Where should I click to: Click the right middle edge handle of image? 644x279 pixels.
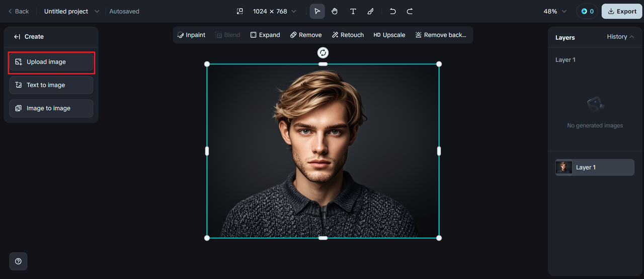coord(439,151)
